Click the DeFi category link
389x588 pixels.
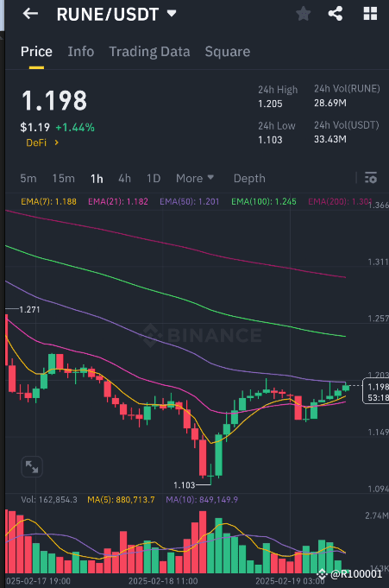coord(36,142)
